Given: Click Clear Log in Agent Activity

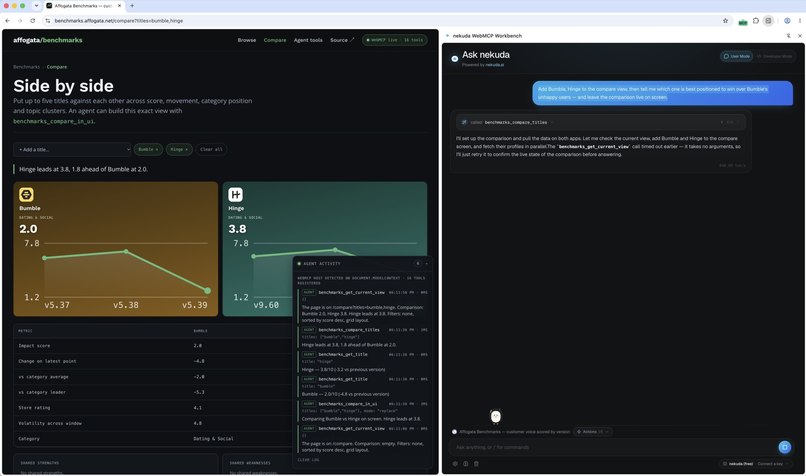Looking at the screenshot, I should point(308,460).
